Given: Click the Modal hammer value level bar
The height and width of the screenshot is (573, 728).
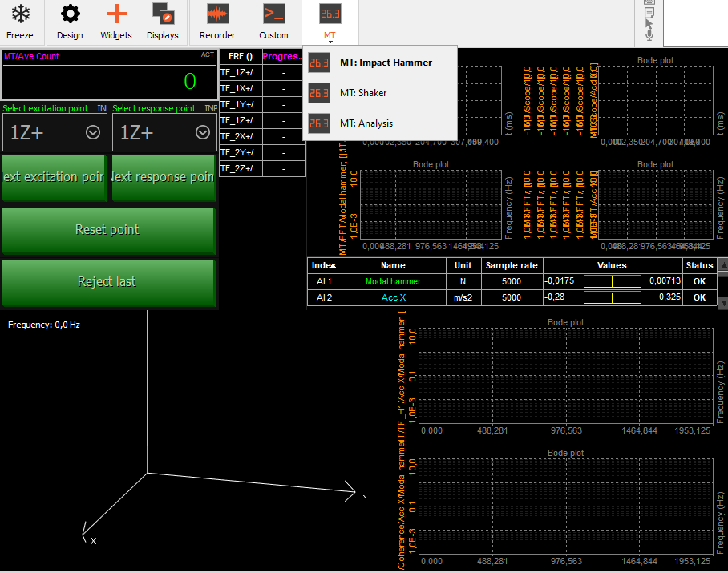Looking at the screenshot, I should 612,281.
